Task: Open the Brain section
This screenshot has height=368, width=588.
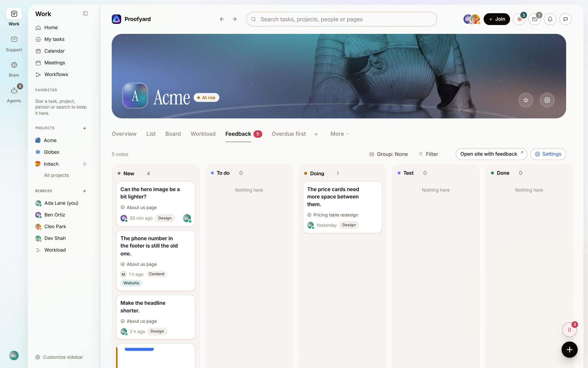Action: [x=14, y=69]
